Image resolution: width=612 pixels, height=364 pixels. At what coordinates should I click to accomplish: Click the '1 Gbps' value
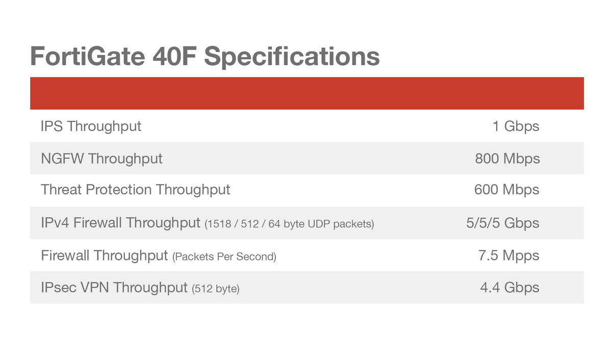pyautogui.click(x=515, y=126)
